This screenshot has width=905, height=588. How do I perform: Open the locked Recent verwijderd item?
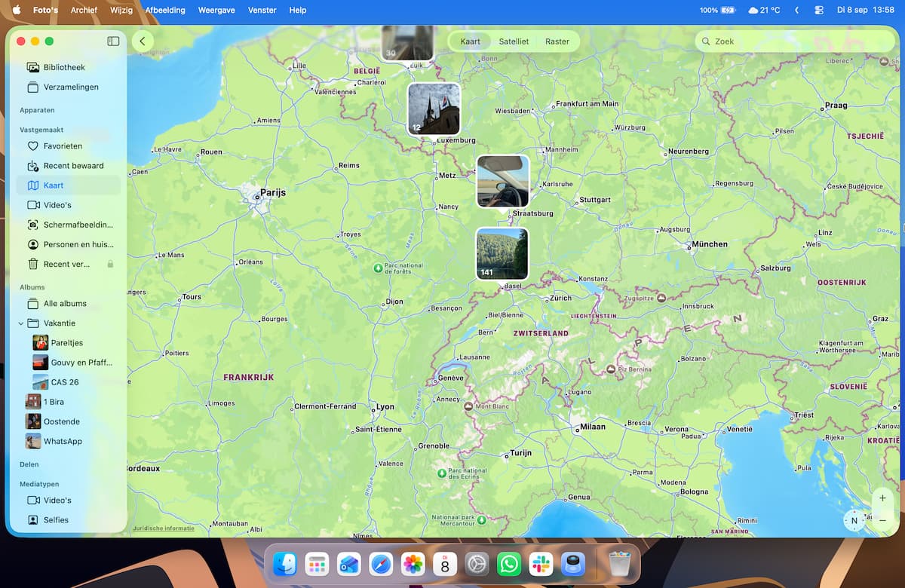point(68,264)
